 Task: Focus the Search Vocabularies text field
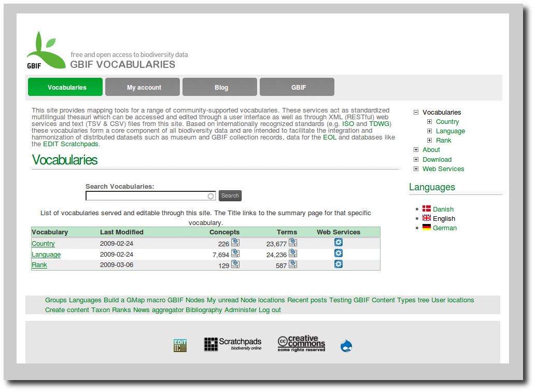(x=150, y=196)
